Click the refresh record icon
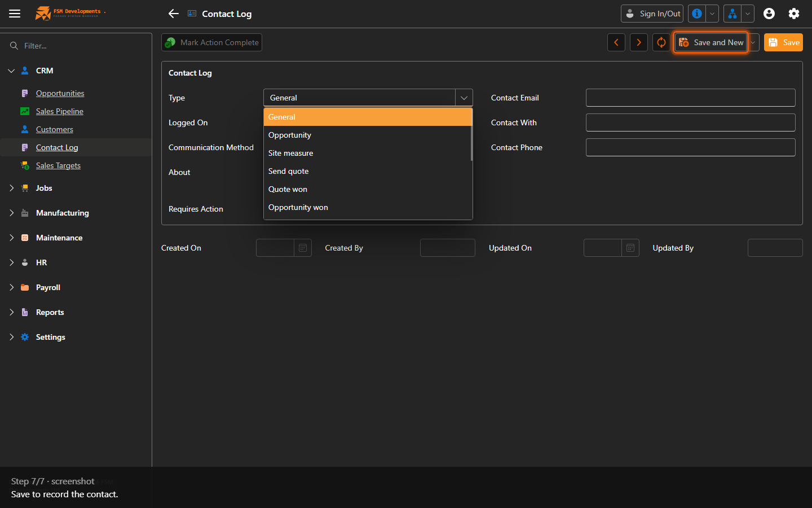The width and height of the screenshot is (812, 508). (661, 42)
